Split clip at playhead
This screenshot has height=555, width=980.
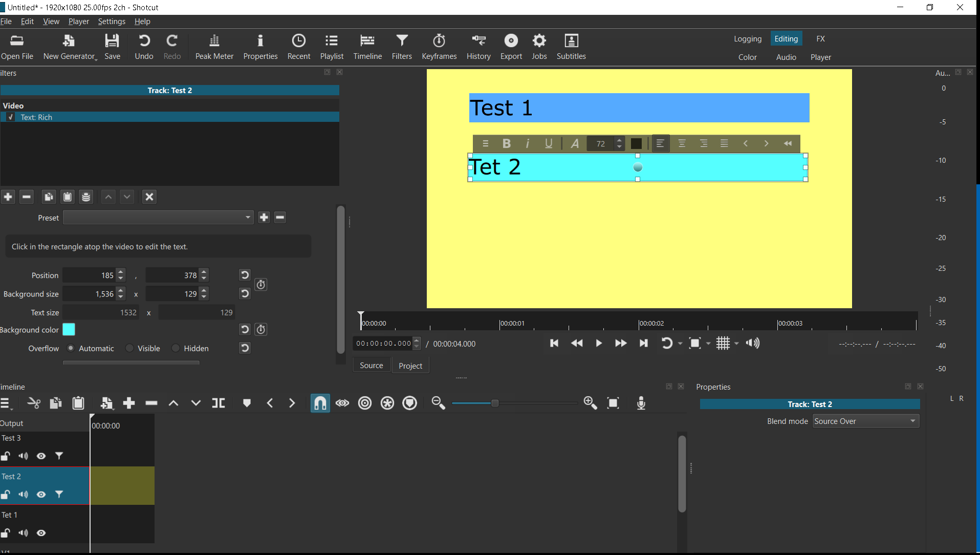click(219, 403)
